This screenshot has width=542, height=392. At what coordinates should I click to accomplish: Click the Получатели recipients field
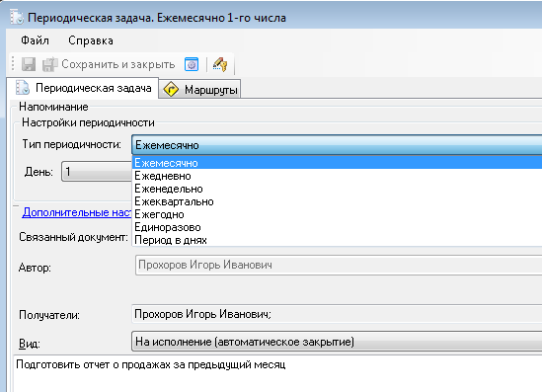point(337,314)
